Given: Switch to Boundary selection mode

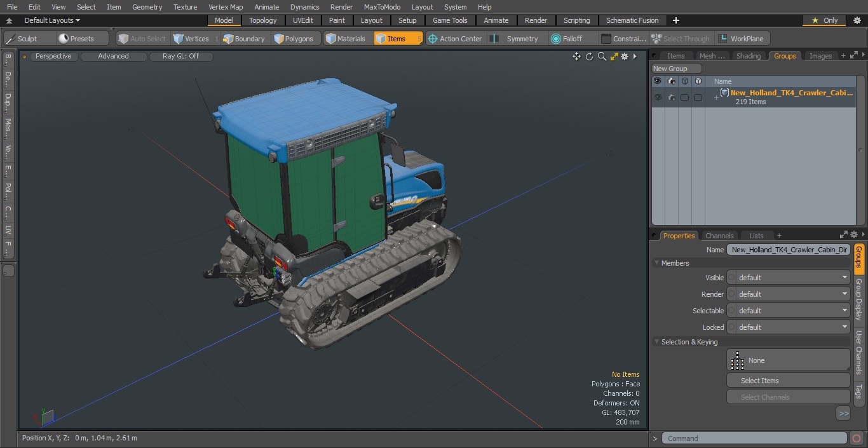Looking at the screenshot, I should (244, 39).
